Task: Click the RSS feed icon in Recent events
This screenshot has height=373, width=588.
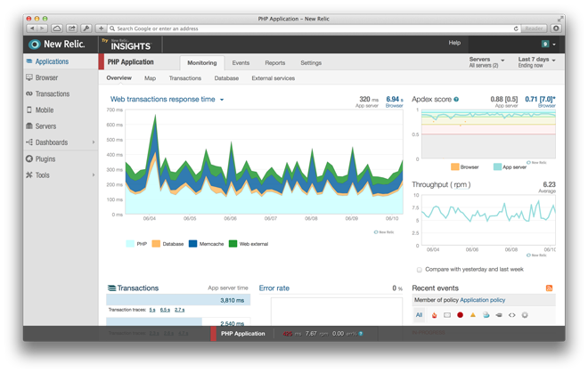Action: (549, 288)
